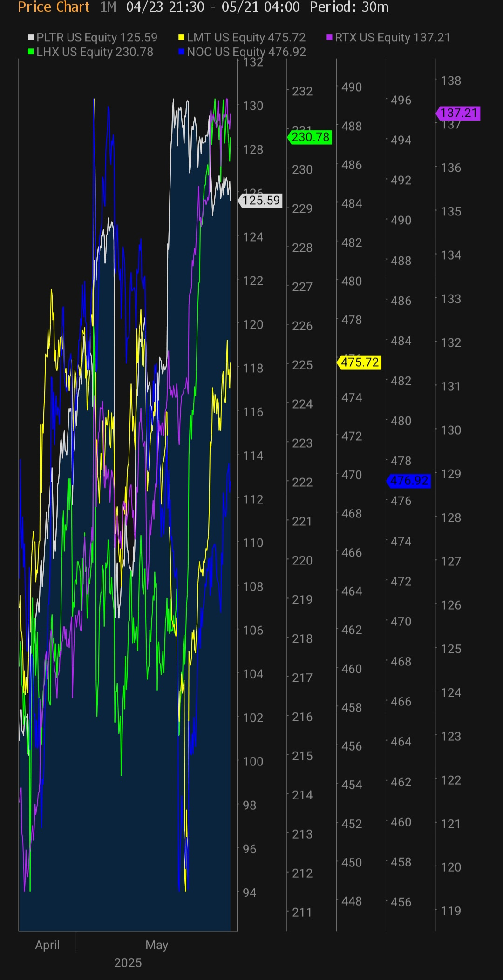Screen dimensions: 503x980
Task: Click the green 230.78 last price tag
Action: (x=310, y=137)
